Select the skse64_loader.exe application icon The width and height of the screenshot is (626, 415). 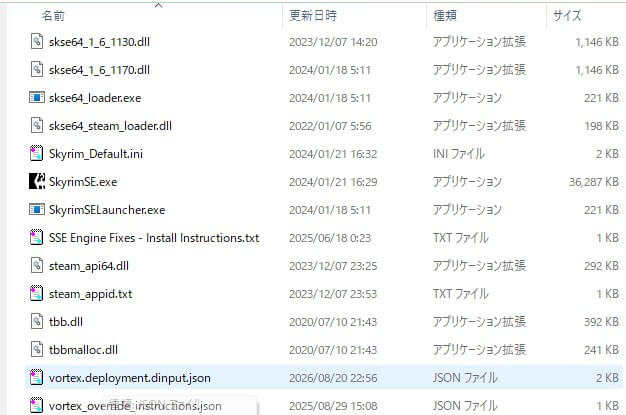(x=37, y=97)
